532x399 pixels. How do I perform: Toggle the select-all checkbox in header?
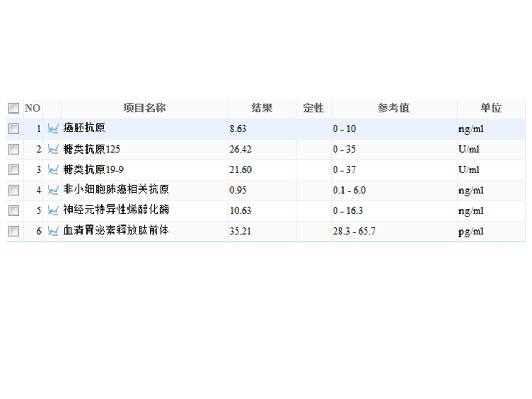pos(14,108)
